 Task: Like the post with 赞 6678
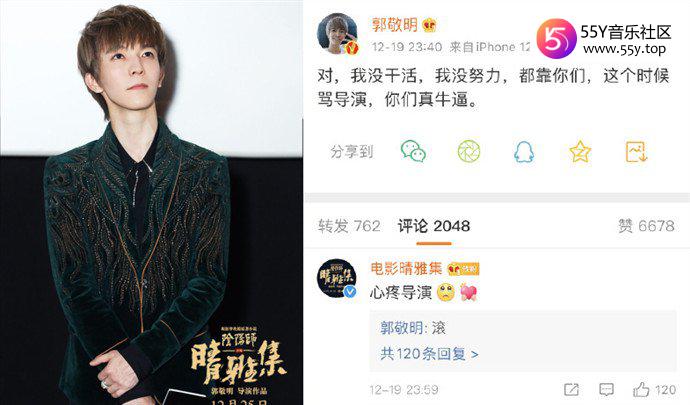pos(646,226)
